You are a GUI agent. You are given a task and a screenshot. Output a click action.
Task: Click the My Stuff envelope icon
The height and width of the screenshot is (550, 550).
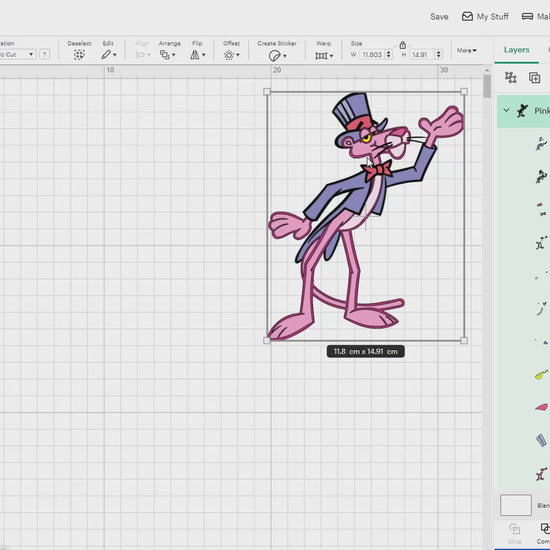point(467,16)
